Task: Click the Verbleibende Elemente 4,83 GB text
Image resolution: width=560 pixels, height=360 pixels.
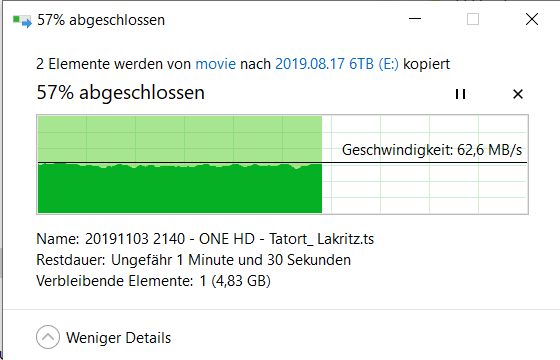Action: tap(154, 281)
